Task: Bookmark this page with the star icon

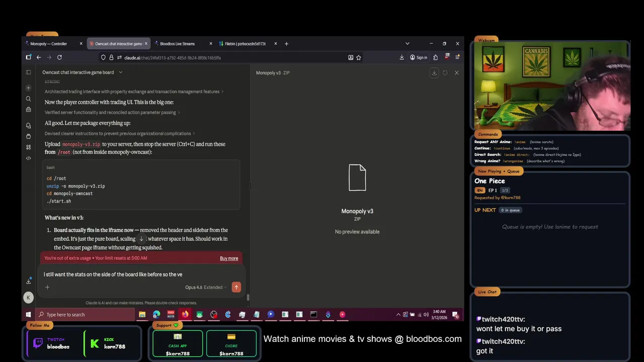Action: point(359,58)
